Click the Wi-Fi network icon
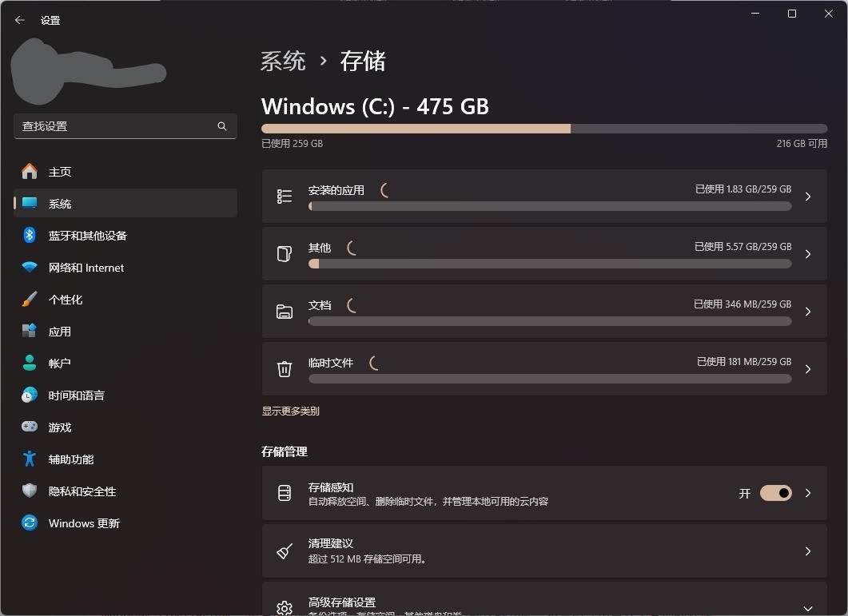The image size is (848, 616). [30, 268]
